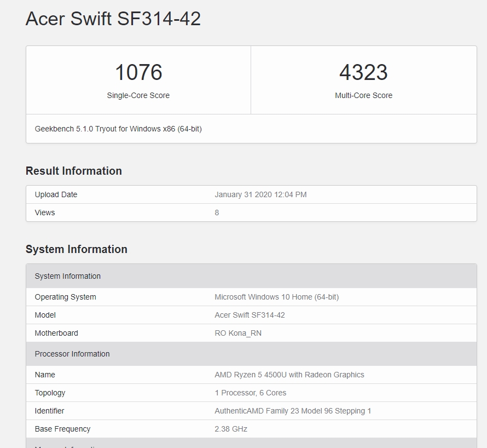Screen dimensions: 487x448
Task: Click the System Information section heading
Action: click(77, 249)
